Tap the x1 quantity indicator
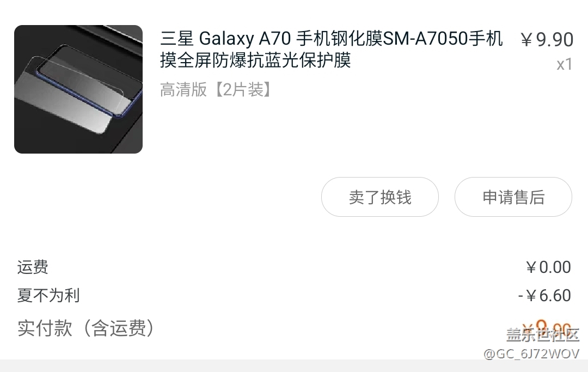 (565, 64)
